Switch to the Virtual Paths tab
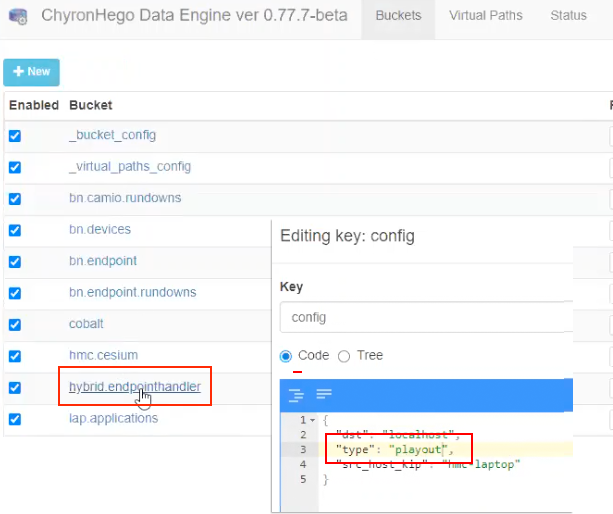Image resolution: width=613 pixels, height=514 pixels. (x=486, y=16)
